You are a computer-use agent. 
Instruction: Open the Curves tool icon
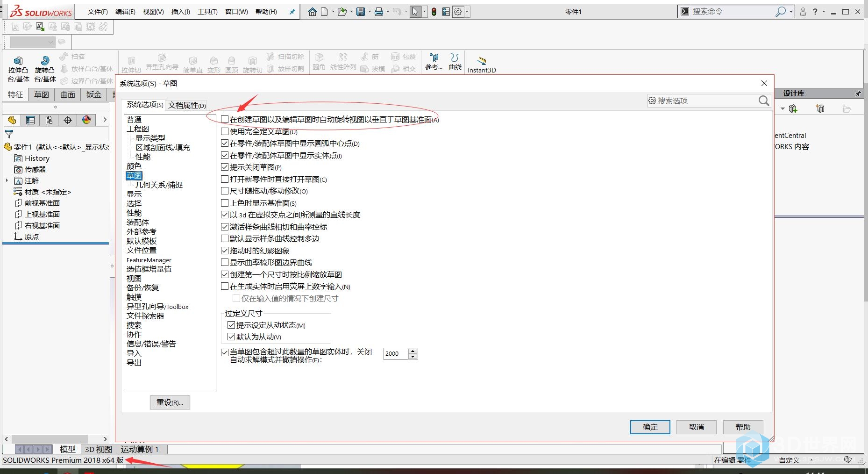coord(455,57)
